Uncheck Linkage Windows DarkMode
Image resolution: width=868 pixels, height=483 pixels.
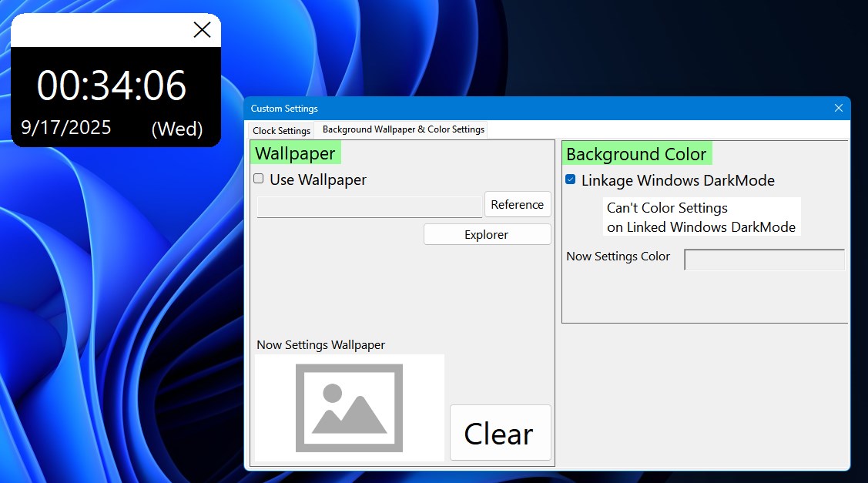click(571, 179)
